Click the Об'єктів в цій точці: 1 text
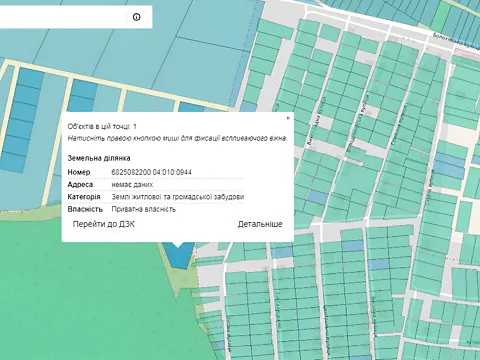The height and width of the screenshot is (360, 480). click(102, 127)
